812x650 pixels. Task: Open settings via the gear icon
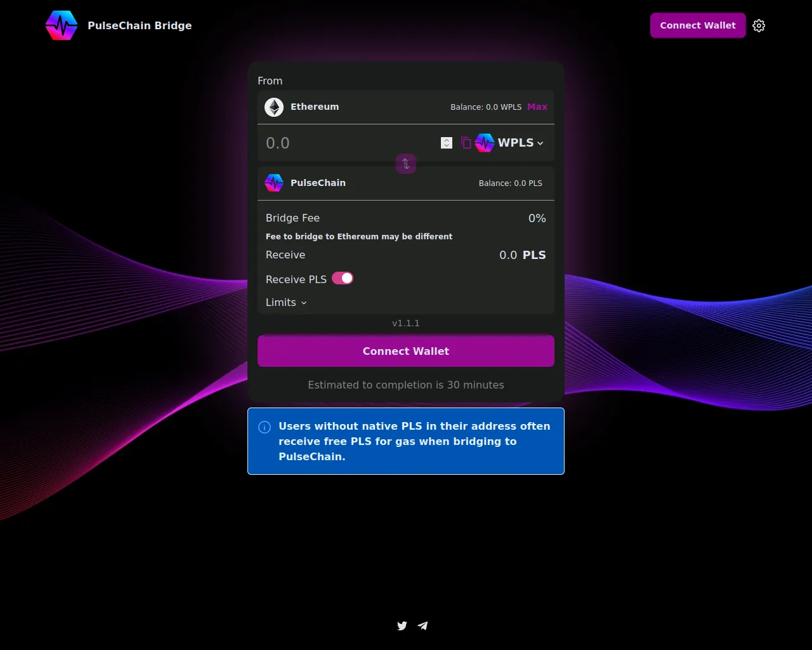(x=759, y=25)
